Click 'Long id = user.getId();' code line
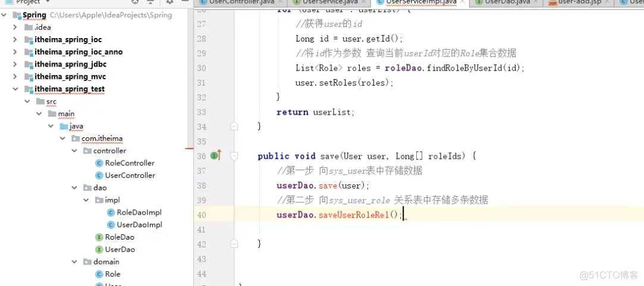644x286 pixels. pyautogui.click(x=350, y=39)
